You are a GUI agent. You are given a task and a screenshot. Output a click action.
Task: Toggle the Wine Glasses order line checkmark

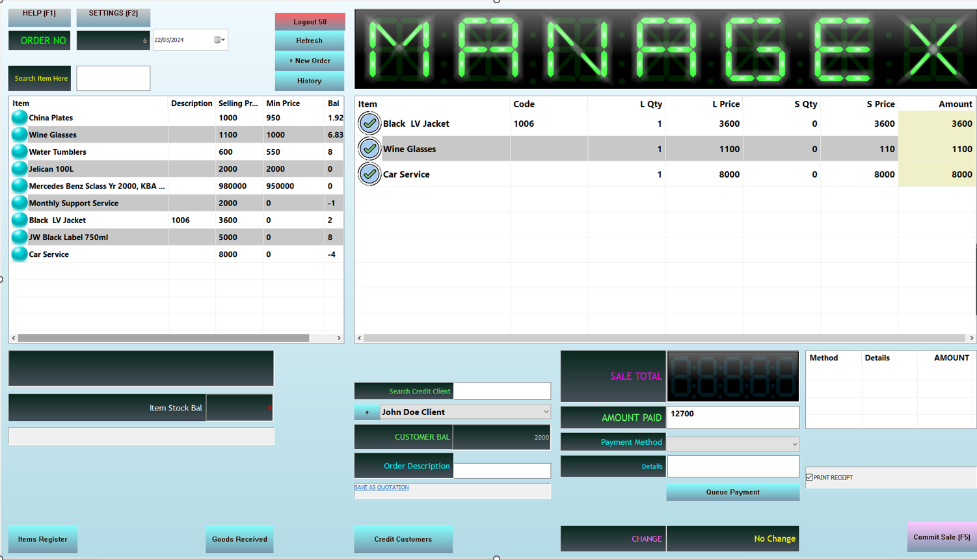tap(369, 149)
